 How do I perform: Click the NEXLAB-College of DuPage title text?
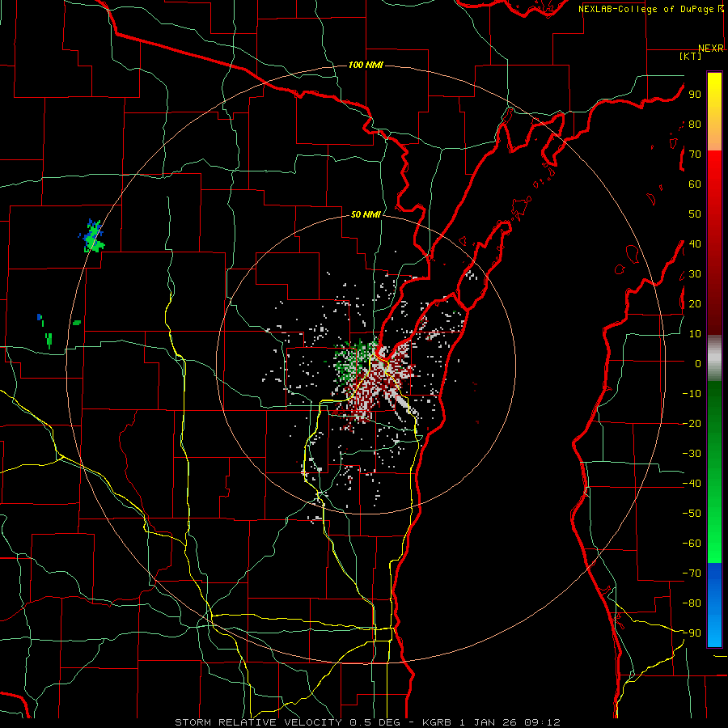(647, 9)
